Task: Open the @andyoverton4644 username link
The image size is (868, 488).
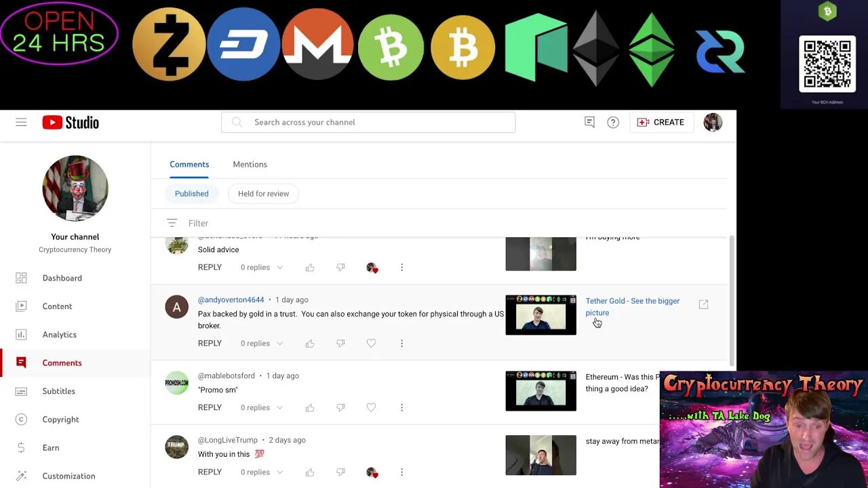Action: (231, 300)
